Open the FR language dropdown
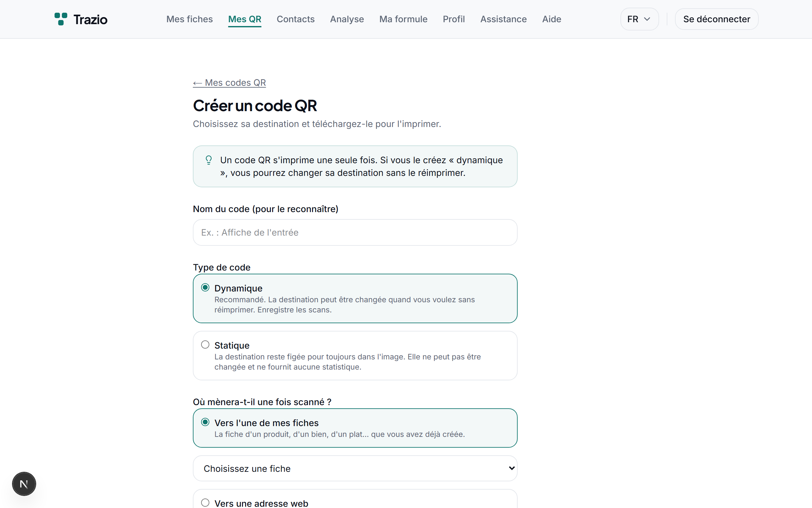The image size is (812, 508). click(x=639, y=19)
